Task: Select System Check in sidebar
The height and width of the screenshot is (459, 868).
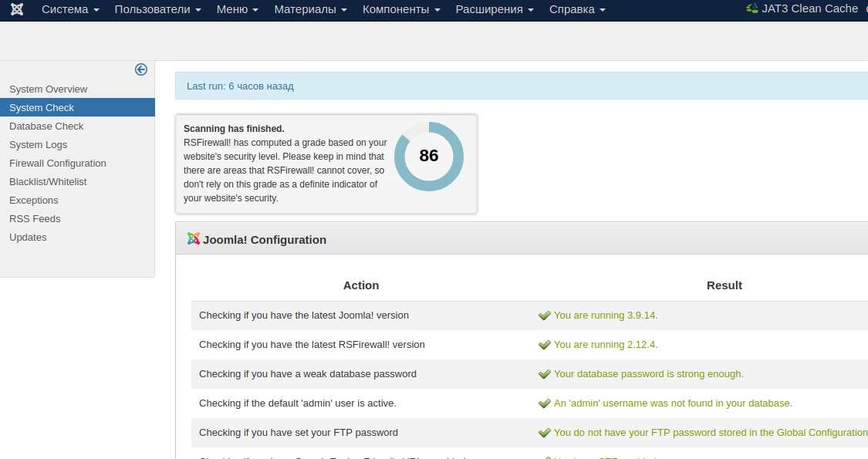Action: 77,107
